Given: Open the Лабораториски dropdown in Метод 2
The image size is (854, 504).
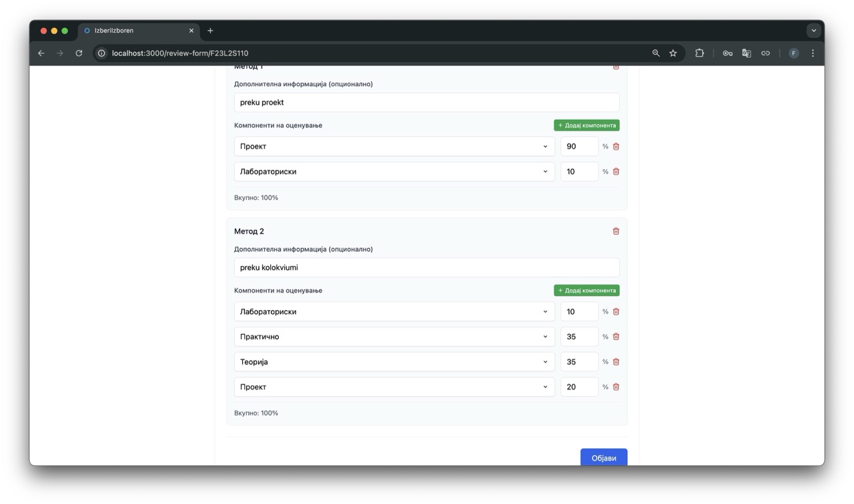Looking at the screenshot, I should click(x=394, y=312).
